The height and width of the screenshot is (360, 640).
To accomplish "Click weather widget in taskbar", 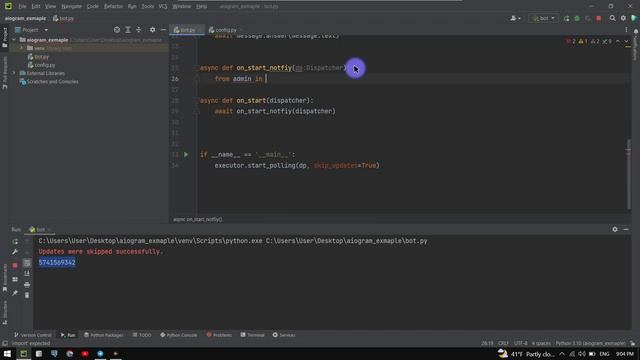I will click(x=527, y=353).
